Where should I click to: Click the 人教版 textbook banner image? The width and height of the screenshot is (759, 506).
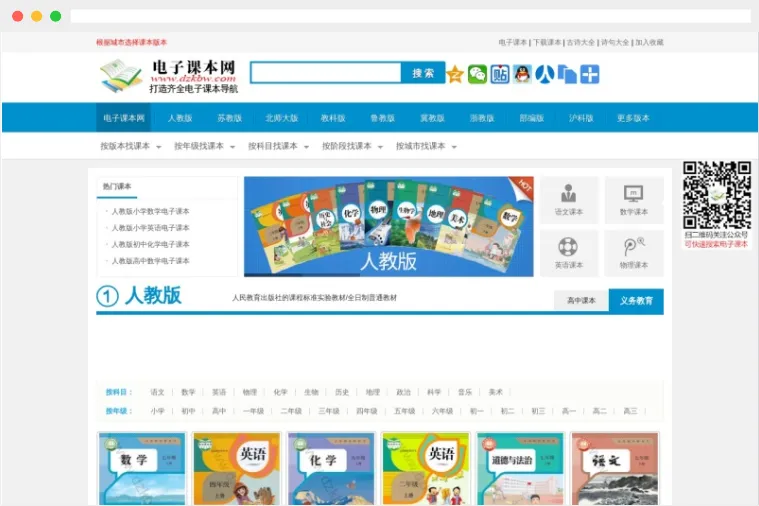point(389,227)
